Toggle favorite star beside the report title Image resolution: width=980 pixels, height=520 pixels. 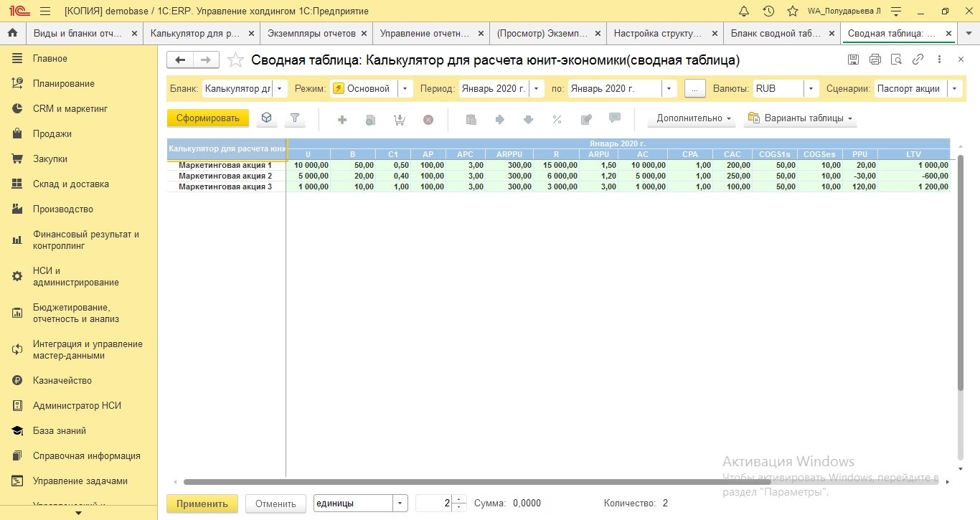click(235, 60)
